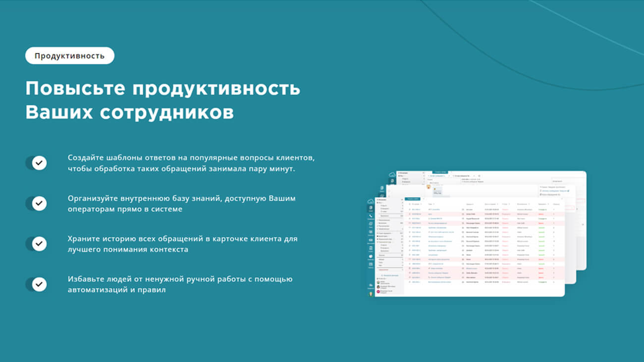
Task: Click the document icon in front window's sidebar
Action: 371,208
